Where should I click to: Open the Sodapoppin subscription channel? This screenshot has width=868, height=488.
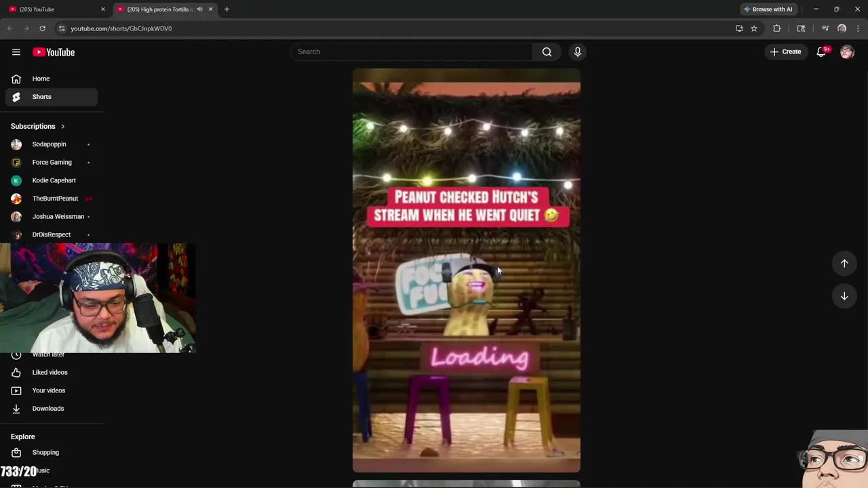(52, 144)
